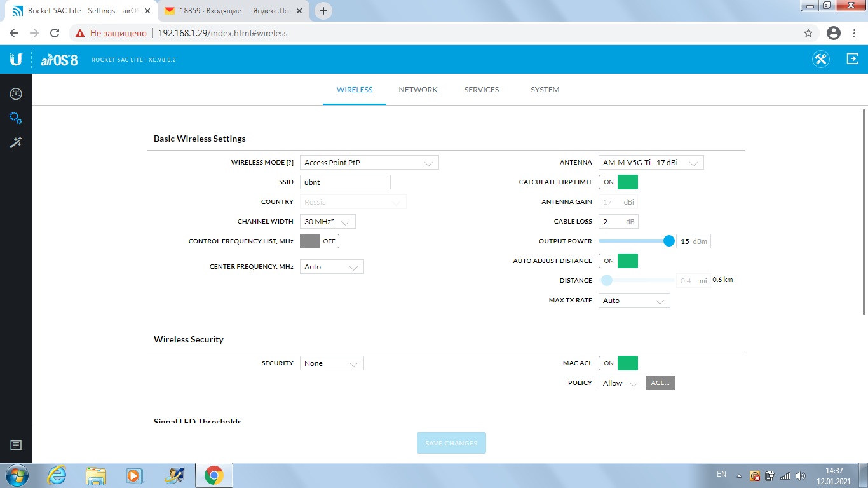The image size is (868, 488).
Task: Click the logout icon in the header
Action: pos(852,59)
